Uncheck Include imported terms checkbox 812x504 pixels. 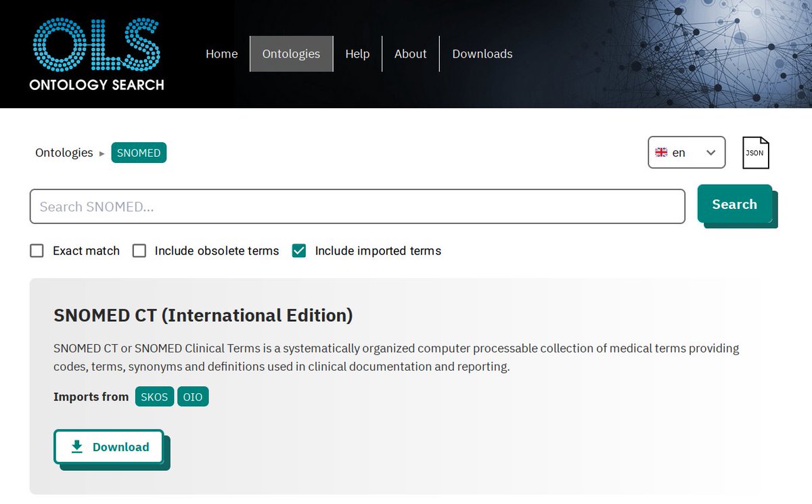(x=299, y=251)
